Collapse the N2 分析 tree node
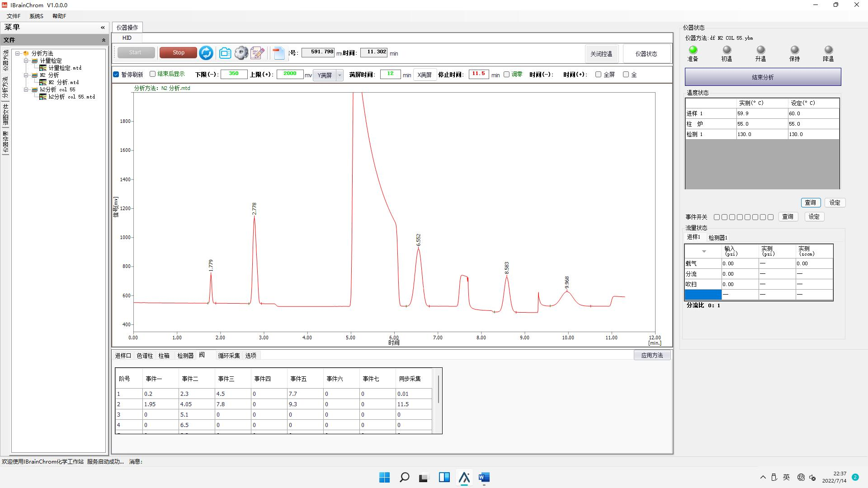Screen dimensions: 868x488 (x=26, y=75)
